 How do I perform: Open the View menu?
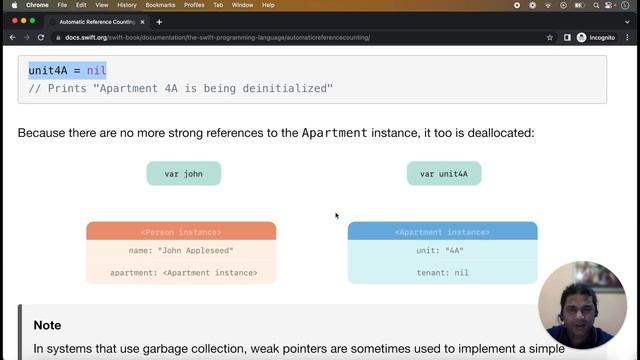click(x=102, y=5)
